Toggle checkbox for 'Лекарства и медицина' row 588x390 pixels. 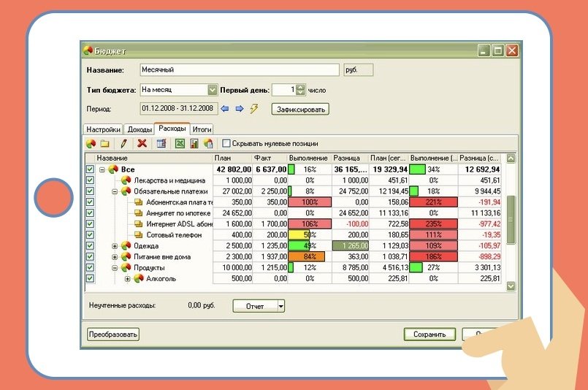pos(91,180)
